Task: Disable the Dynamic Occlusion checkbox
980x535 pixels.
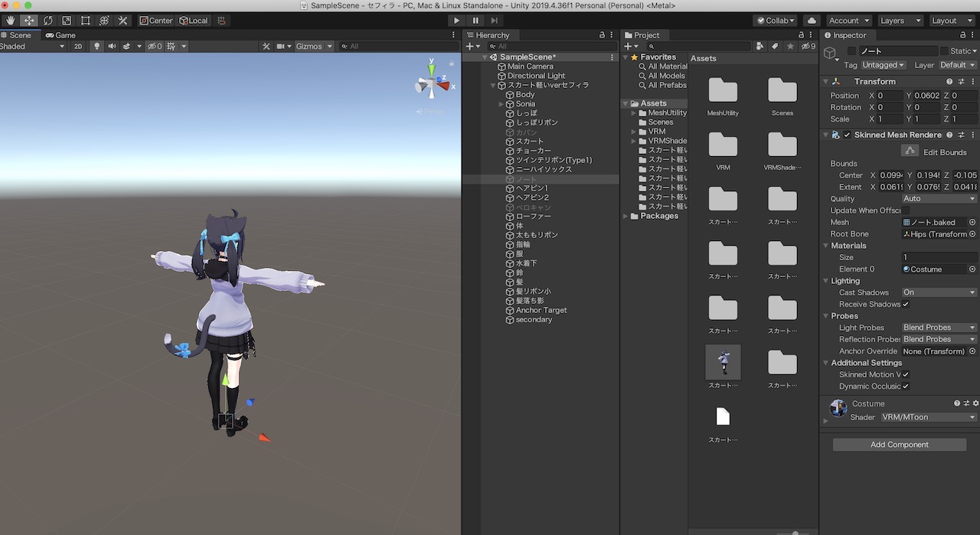Action: tap(904, 386)
